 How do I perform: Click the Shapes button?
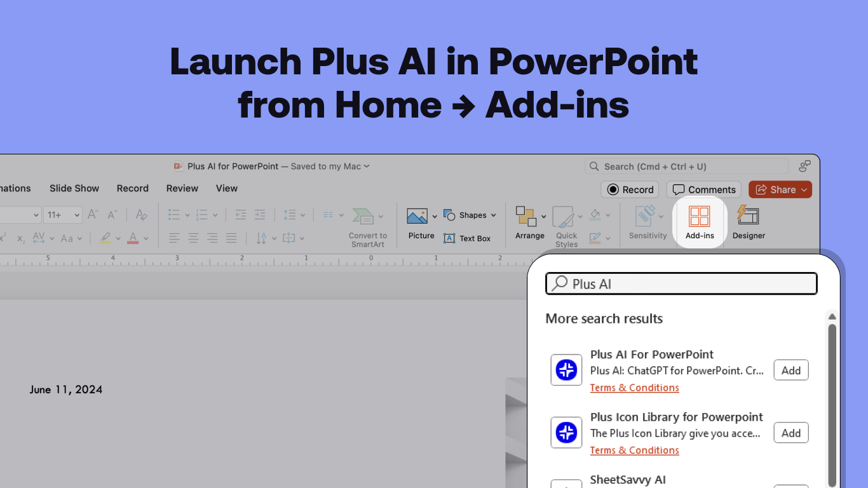tap(469, 215)
